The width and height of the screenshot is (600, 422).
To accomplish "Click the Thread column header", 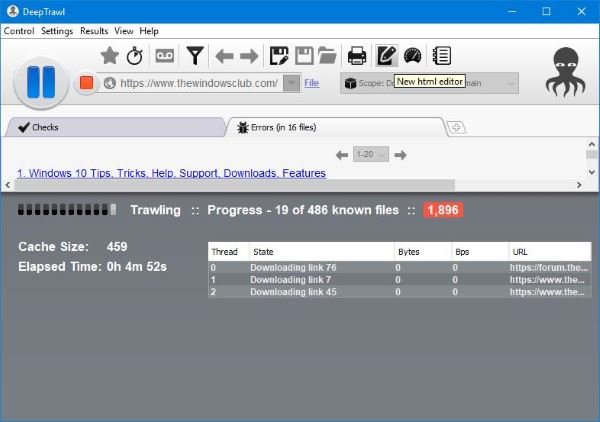I will click(x=228, y=252).
